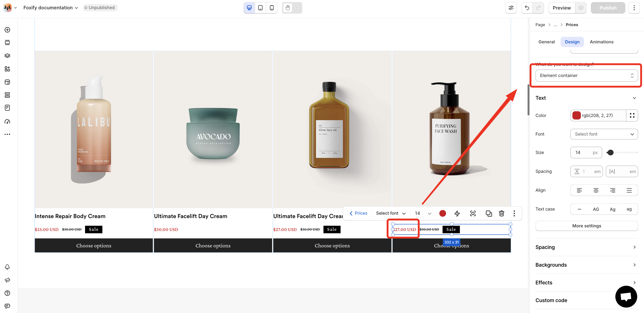
Task: Click the rgb(208, 2, 27) color swatch
Action: tap(576, 115)
